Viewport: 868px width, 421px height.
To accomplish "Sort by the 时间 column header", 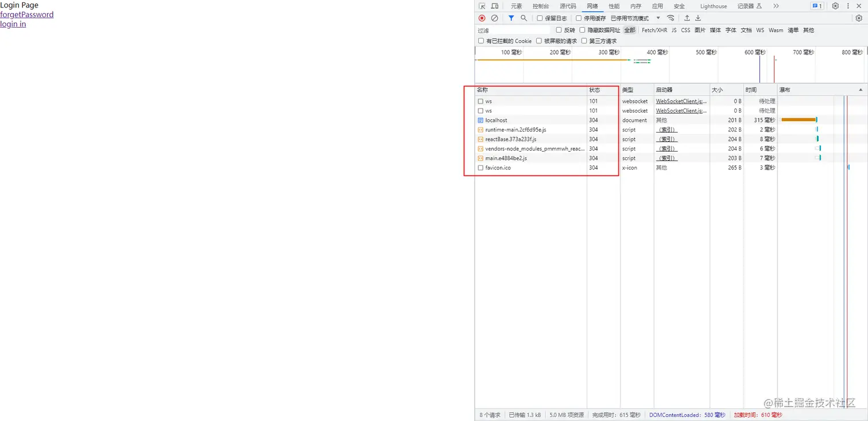I will click(760, 90).
